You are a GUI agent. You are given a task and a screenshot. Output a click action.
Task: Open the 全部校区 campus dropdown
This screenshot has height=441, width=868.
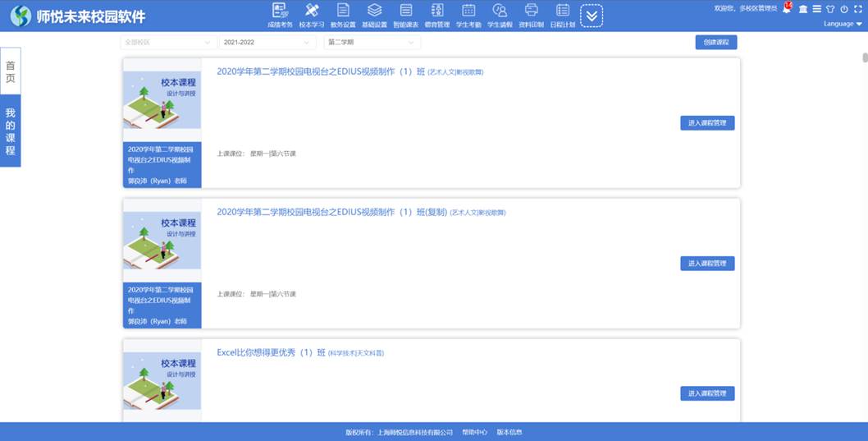click(x=168, y=42)
